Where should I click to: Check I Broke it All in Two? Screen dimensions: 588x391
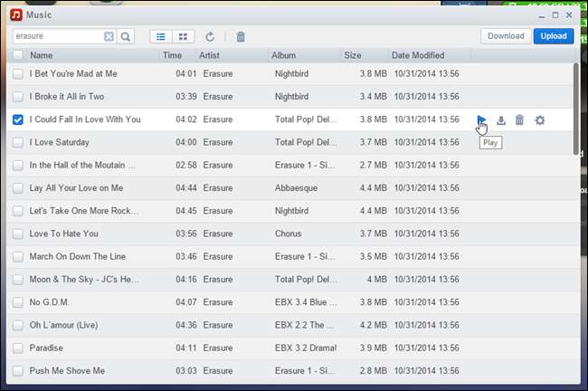(18, 97)
